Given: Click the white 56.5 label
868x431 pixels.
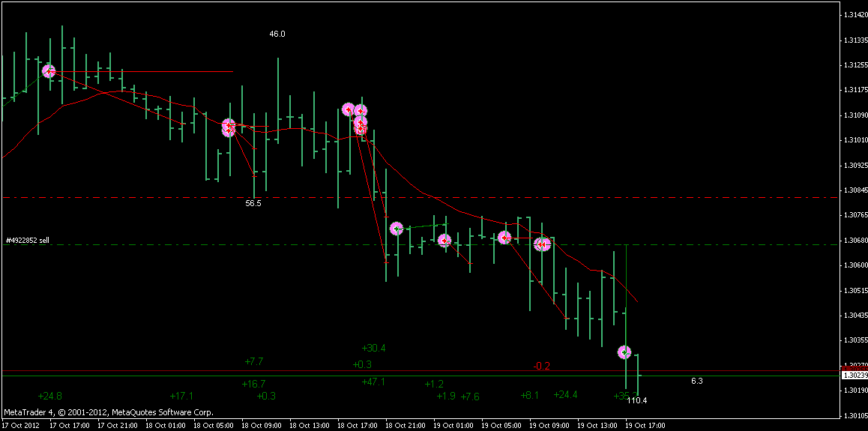Looking at the screenshot, I should [x=253, y=203].
